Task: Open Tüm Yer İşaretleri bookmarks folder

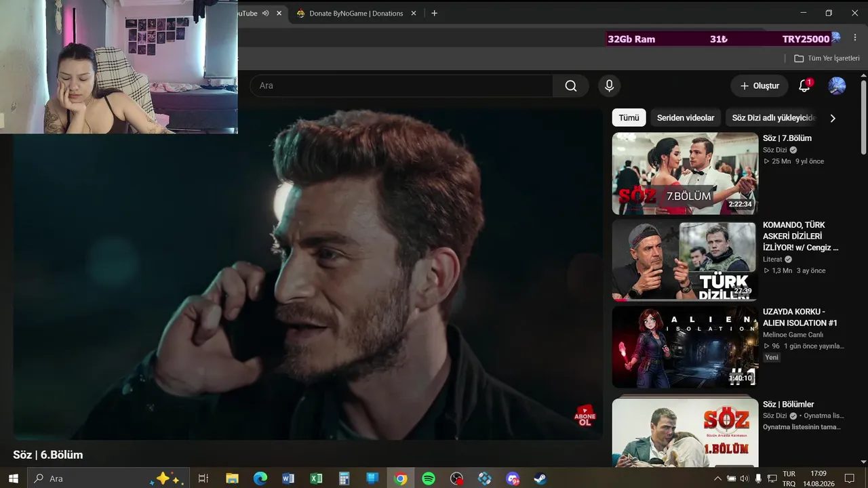Action: (827, 58)
